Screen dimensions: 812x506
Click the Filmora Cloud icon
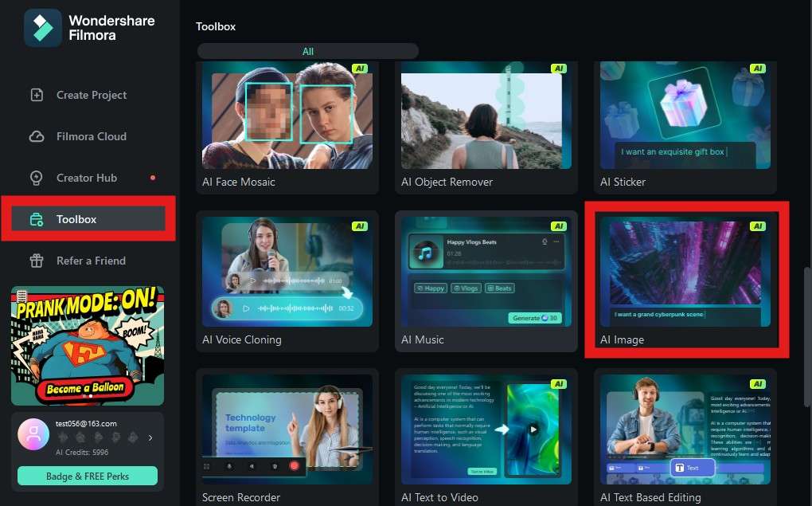tap(37, 136)
